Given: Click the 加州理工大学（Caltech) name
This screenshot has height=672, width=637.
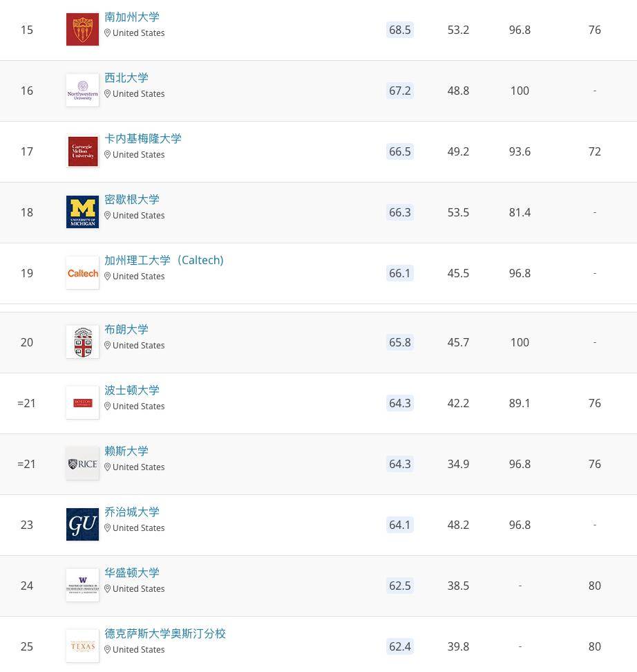Looking at the screenshot, I should [x=164, y=260].
